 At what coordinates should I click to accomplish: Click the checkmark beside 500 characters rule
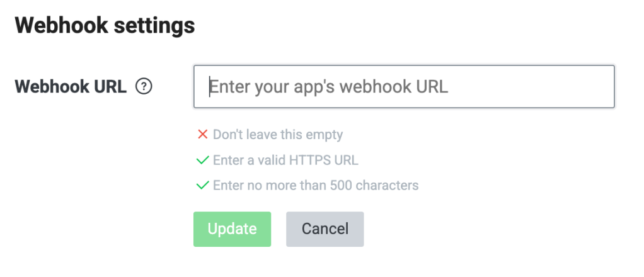[202, 185]
